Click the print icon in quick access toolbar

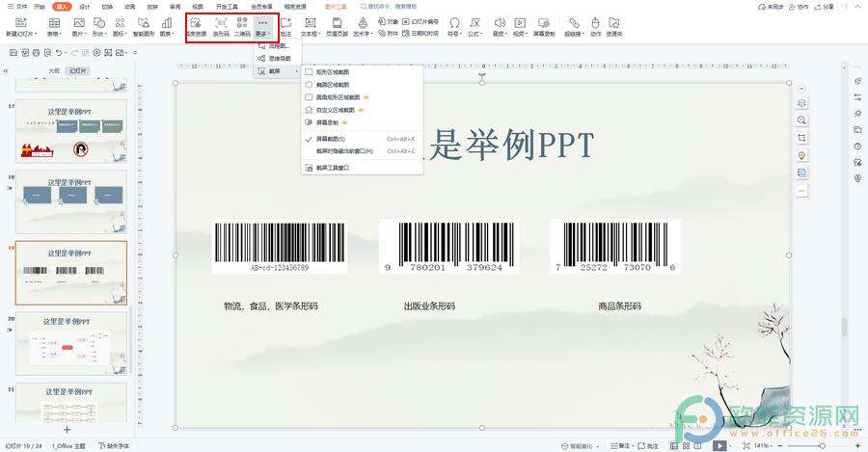click(x=36, y=53)
